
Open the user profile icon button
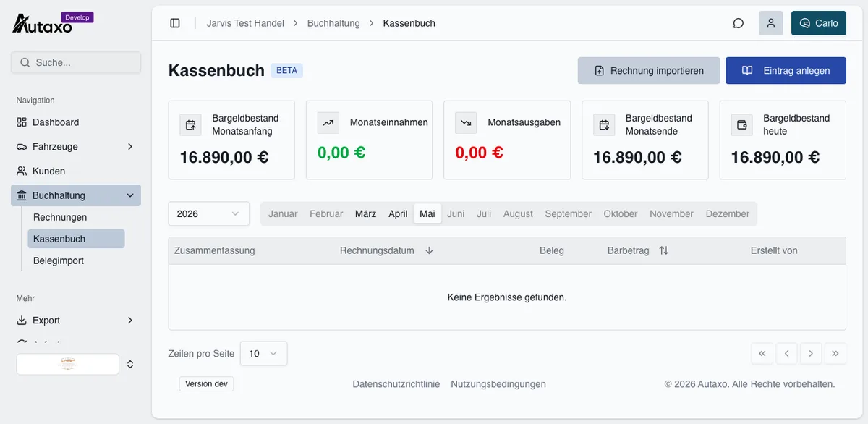(x=771, y=23)
